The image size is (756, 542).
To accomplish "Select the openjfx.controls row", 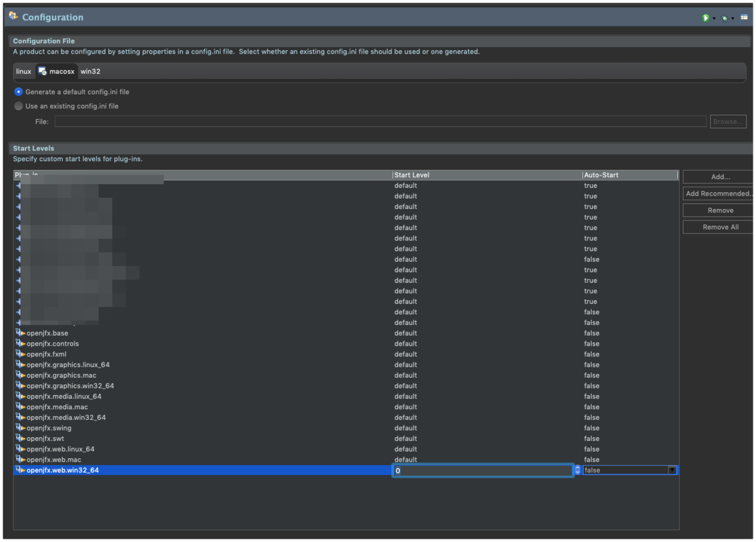I will coord(53,343).
